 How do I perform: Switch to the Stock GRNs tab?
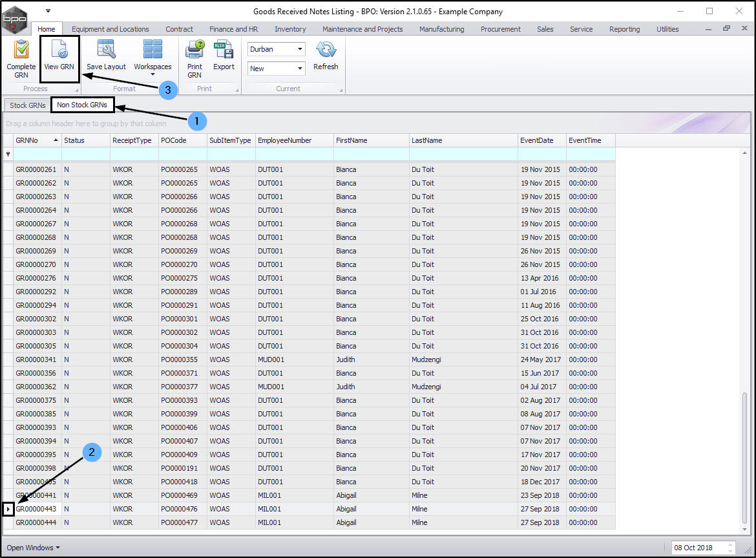pos(28,105)
